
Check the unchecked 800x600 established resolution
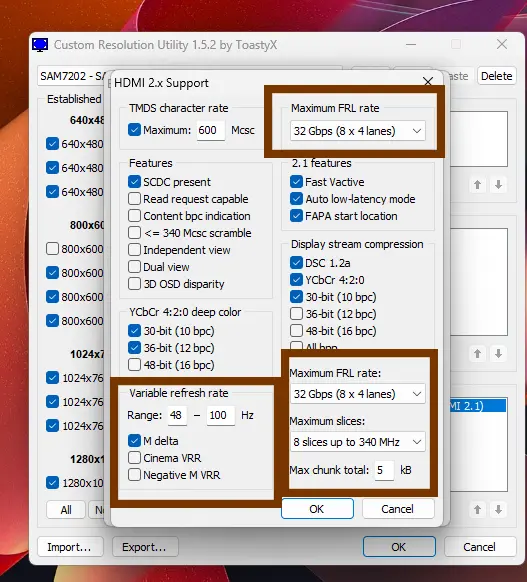(52, 249)
